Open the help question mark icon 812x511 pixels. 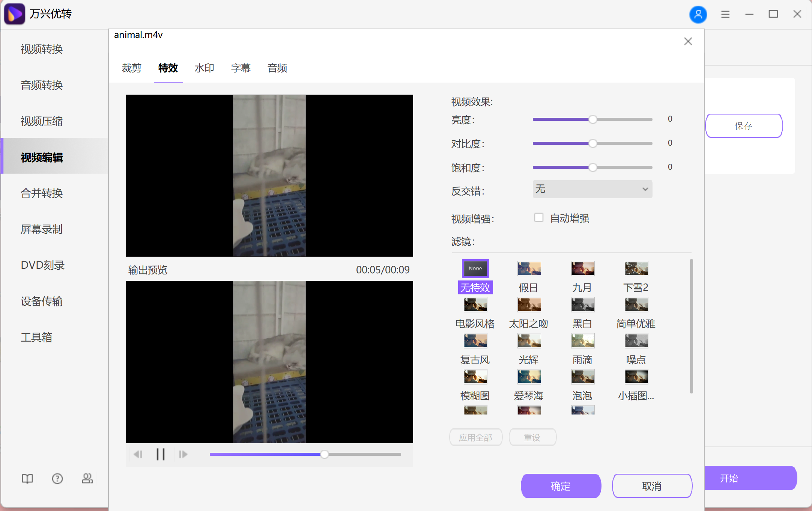[57, 478]
